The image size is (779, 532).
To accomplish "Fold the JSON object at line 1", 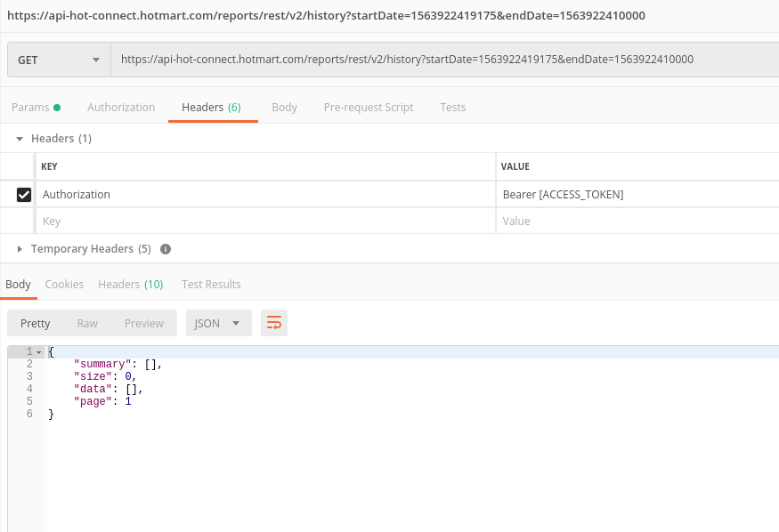I will pos(38,352).
